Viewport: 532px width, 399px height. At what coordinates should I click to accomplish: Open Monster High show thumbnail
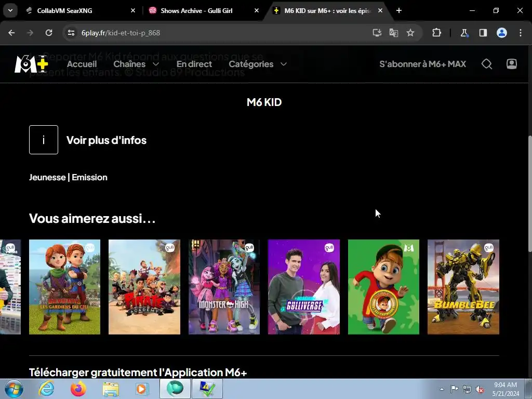[224, 287]
